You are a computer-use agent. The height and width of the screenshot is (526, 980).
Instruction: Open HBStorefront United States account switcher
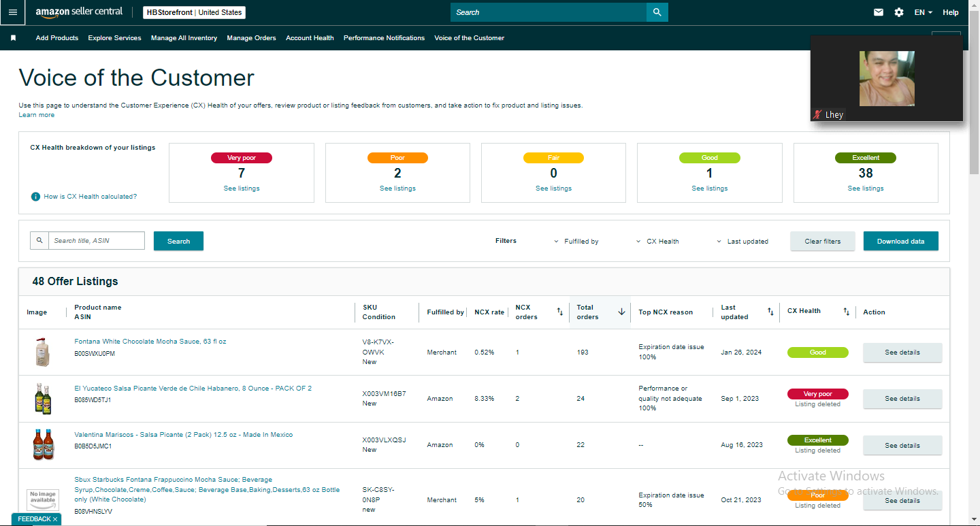pos(195,12)
